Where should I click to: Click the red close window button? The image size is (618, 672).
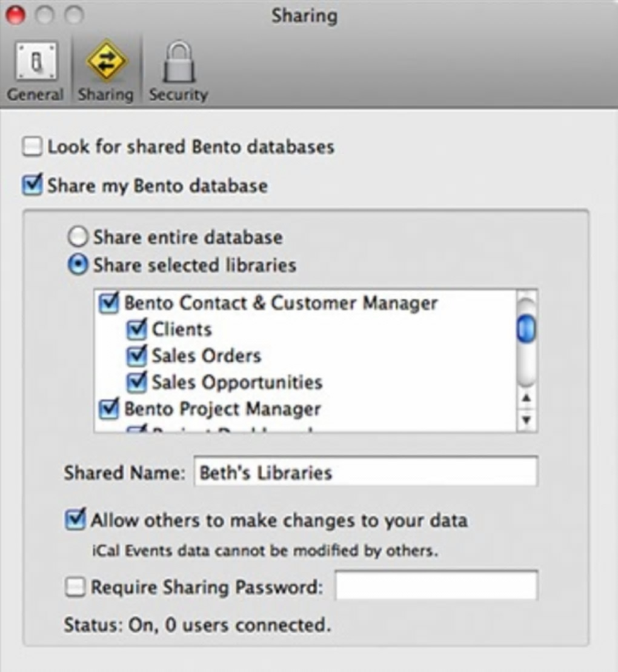tap(16, 15)
